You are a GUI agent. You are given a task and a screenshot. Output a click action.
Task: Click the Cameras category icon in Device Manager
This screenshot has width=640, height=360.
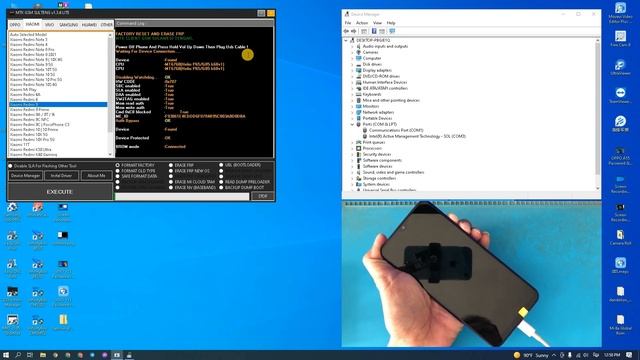coord(359,52)
